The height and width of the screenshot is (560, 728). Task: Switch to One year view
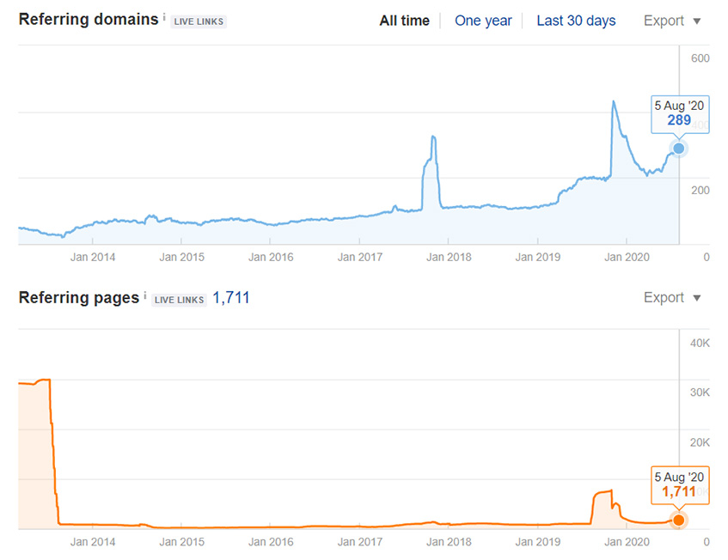coord(483,21)
